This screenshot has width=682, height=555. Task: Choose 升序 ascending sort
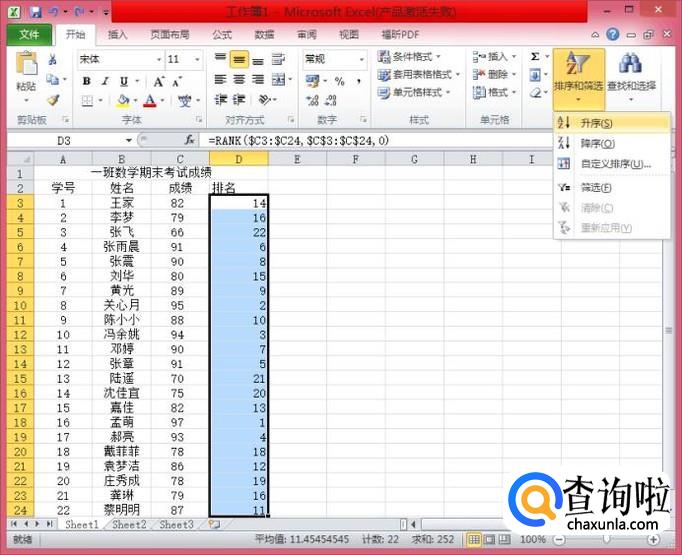click(x=611, y=123)
